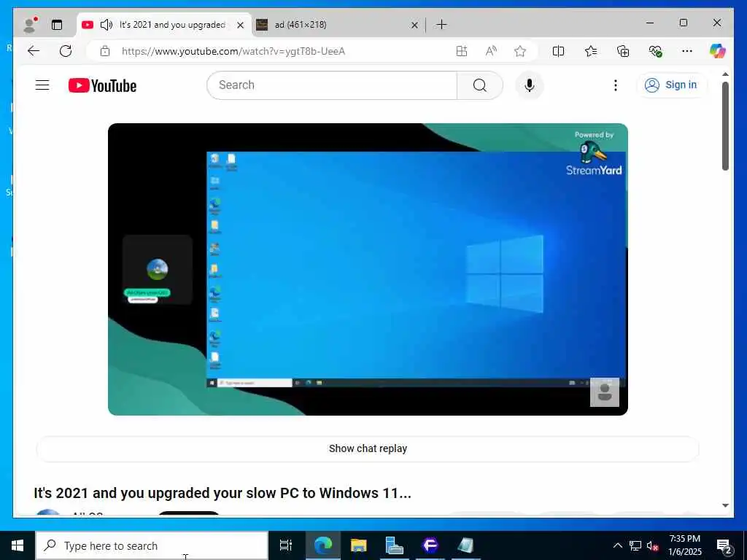Open volume control tray icon
The height and width of the screenshot is (560, 747).
[x=653, y=545]
